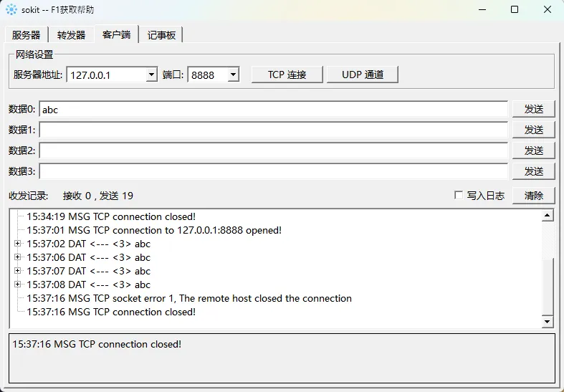The image size is (564, 392).
Task: Click the TCP 连接 button
Action: click(287, 75)
